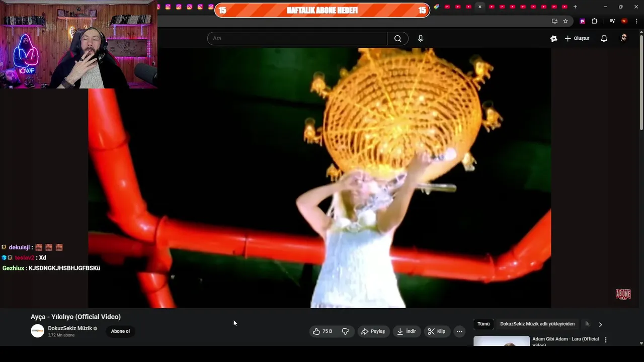This screenshot has height=362, width=644.
Task: Open the DokuzSekiz Müzik channel avatar
Action: [x=38, y=331]
